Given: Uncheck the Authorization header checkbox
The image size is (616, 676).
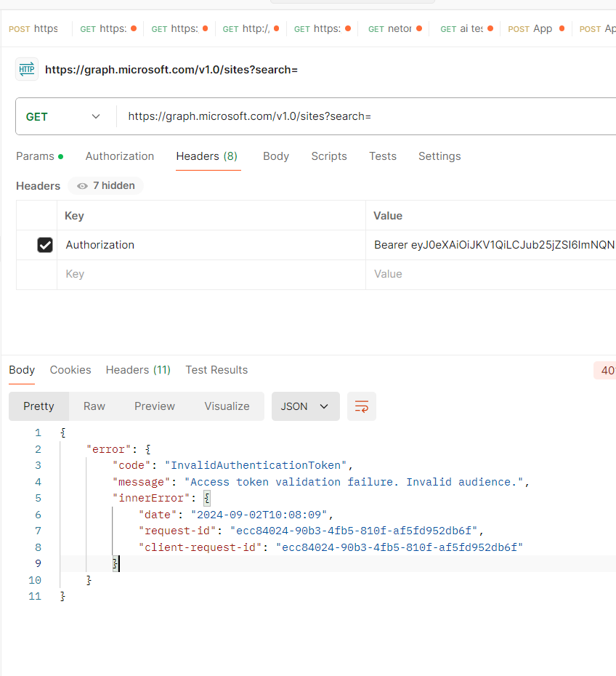Looking at the screenshot, I should [x=45, y=245].
